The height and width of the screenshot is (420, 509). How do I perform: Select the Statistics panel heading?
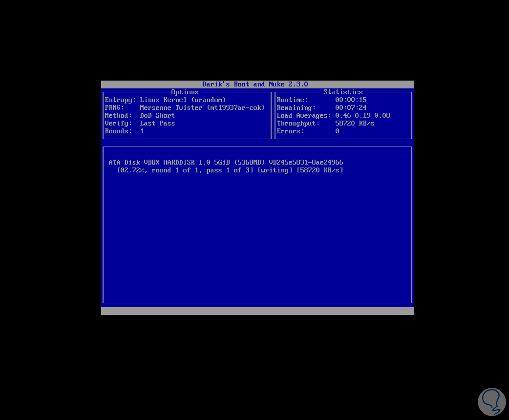(x=343, y=92)
